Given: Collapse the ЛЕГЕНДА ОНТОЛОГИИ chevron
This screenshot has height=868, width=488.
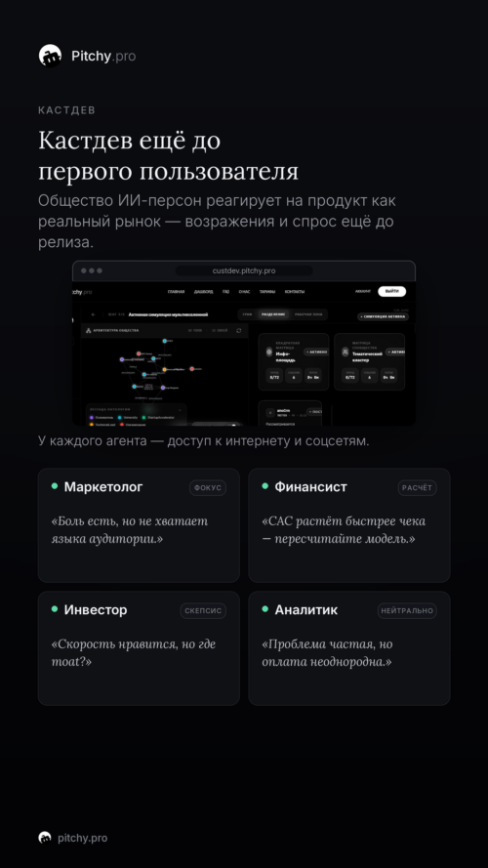Looking at the screenshot, I should tap(180, 410).
